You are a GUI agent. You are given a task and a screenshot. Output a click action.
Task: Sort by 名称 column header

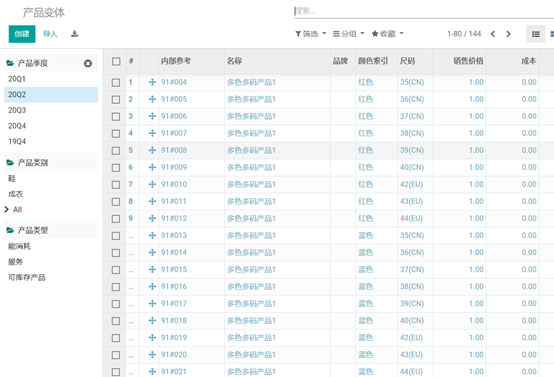234,61
